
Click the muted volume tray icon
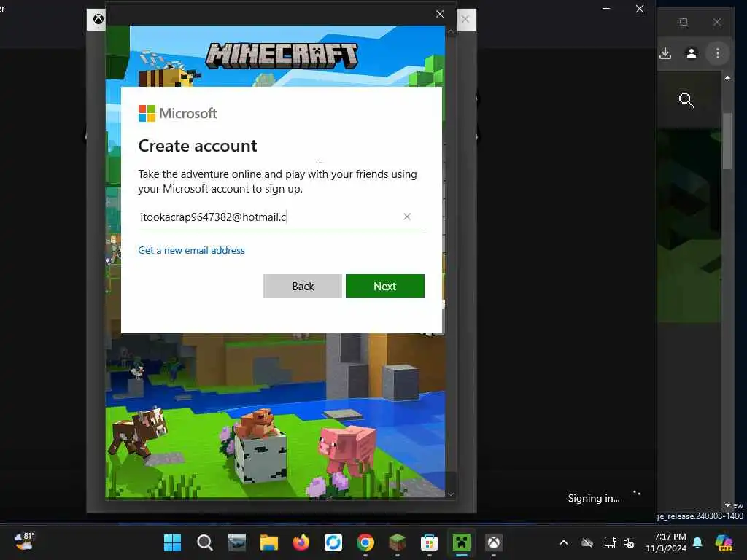(x=629, y=542)
